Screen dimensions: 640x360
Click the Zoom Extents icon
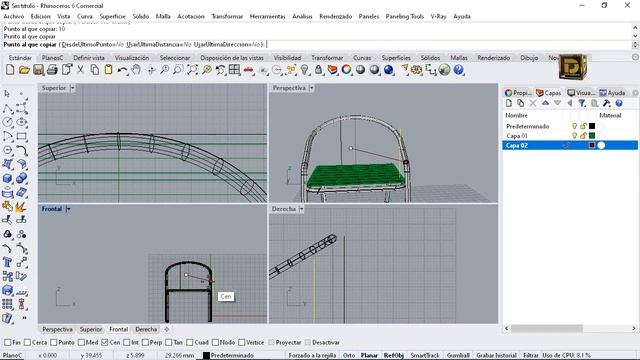[x=192, y=70]
